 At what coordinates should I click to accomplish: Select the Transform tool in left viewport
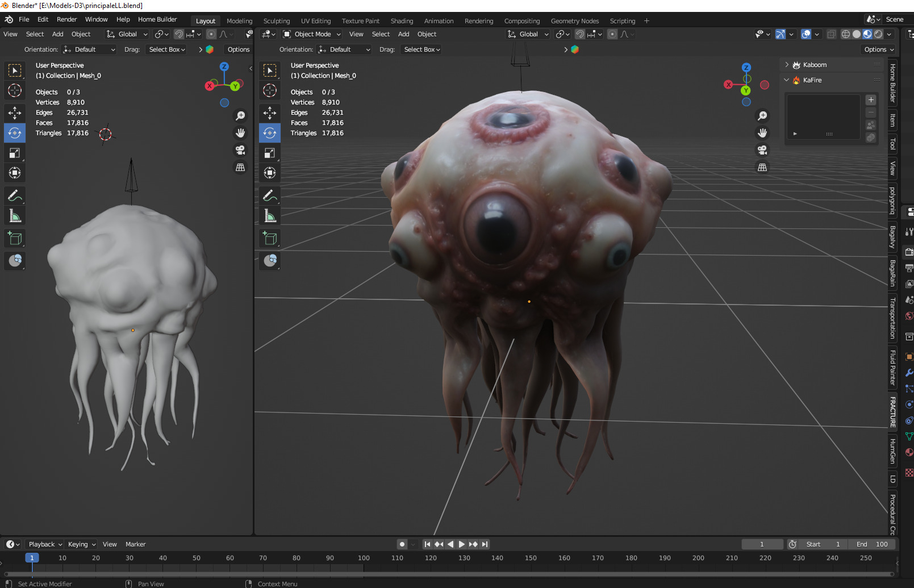[x=15, y=173]
